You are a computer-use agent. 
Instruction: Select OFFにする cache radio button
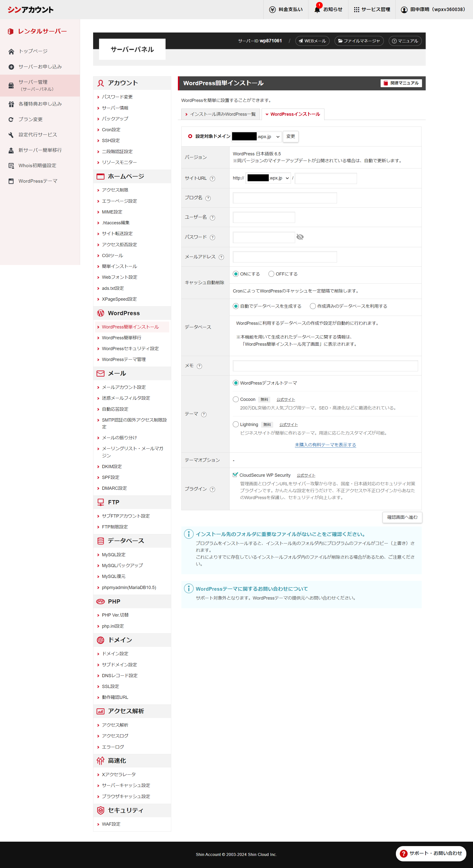[271, 274]
